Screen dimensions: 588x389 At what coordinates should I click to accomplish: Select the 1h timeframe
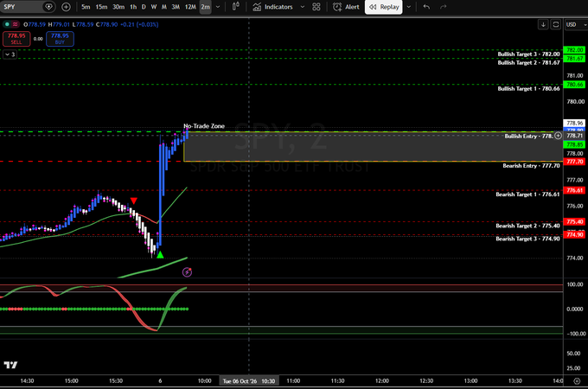[133, 7]
